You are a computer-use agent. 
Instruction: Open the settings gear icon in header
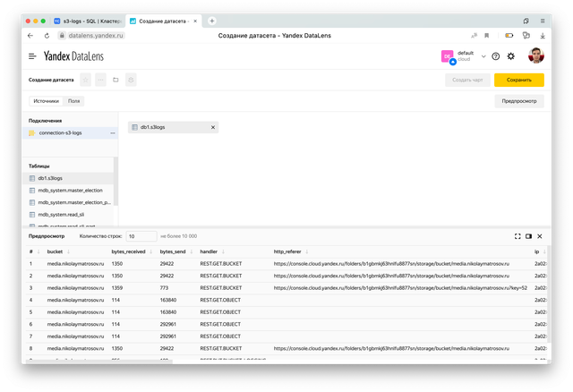pos(511,55)
